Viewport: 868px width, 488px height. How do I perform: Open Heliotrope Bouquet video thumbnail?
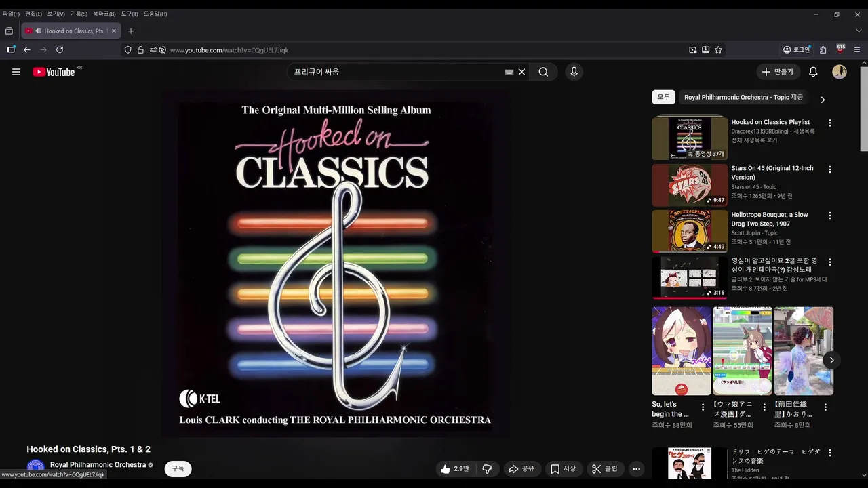click(x=690, y=231)
